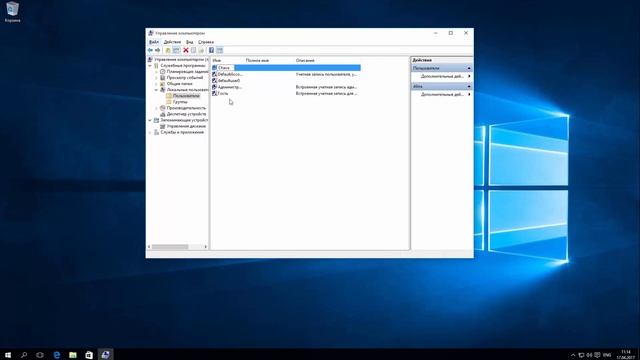Select Общие папки in the tree
Image resolution: width=640 pixels, height=360 pixels.
tap(179, 84)
